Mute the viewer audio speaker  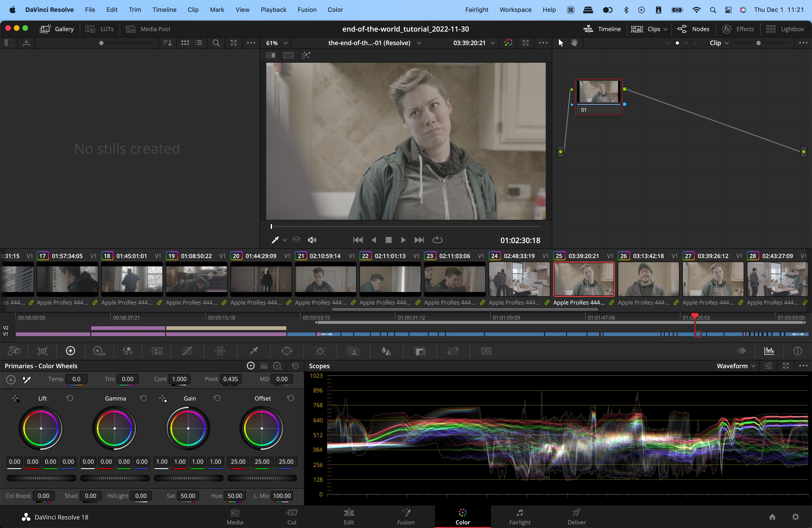[x=312, y=240]
